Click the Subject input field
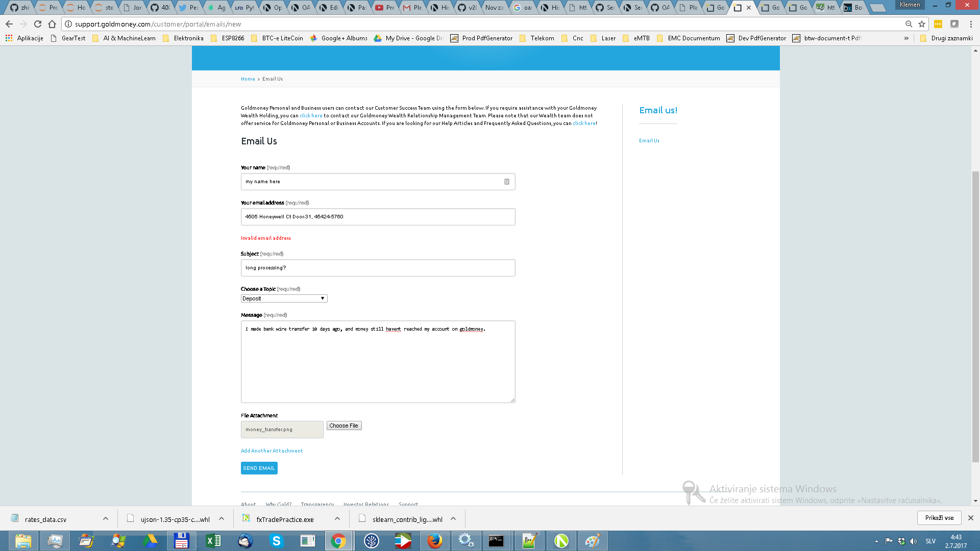Screen dimensions: 980x551 [378, 268]
